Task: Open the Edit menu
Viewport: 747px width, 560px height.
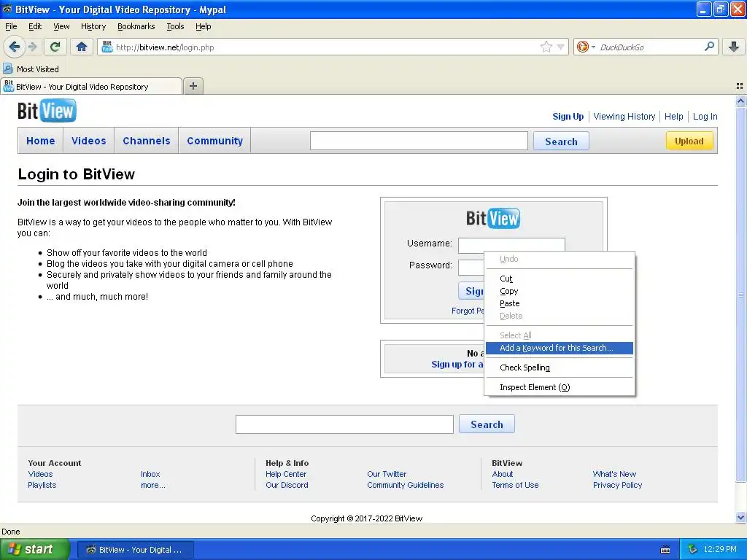Action: pyautogui.click(x=35, y=26)
